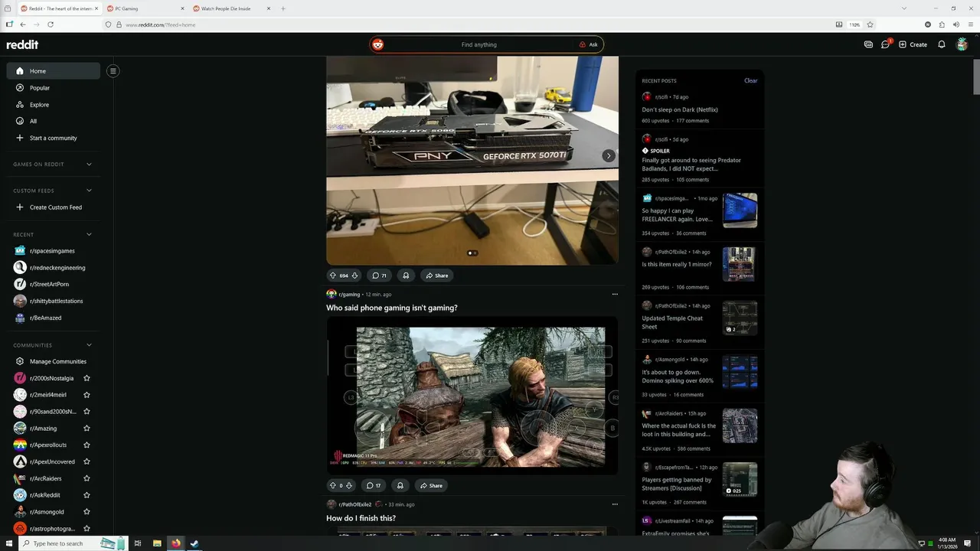Image resolution: width=980 pixels, height=551 pixels.
Task: Favorite r/90sand2000sN... with star
Action: (x=87, y=412)
